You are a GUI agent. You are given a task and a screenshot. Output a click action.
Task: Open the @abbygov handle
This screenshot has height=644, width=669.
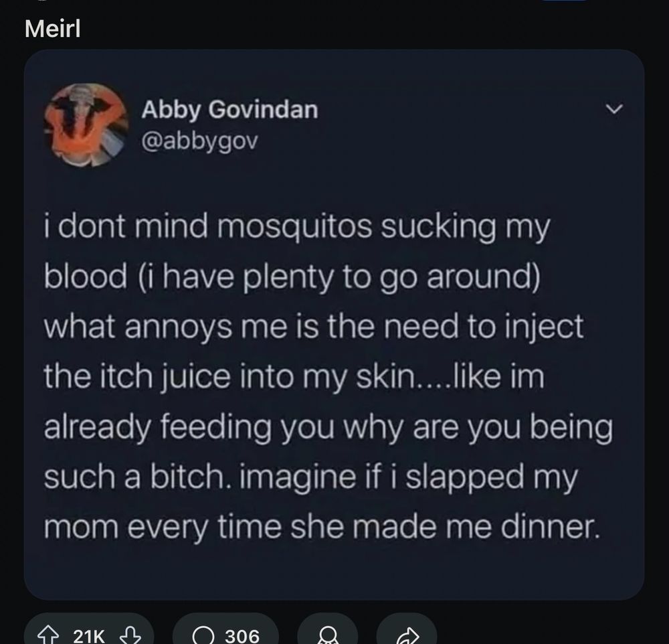coord(199,141)
